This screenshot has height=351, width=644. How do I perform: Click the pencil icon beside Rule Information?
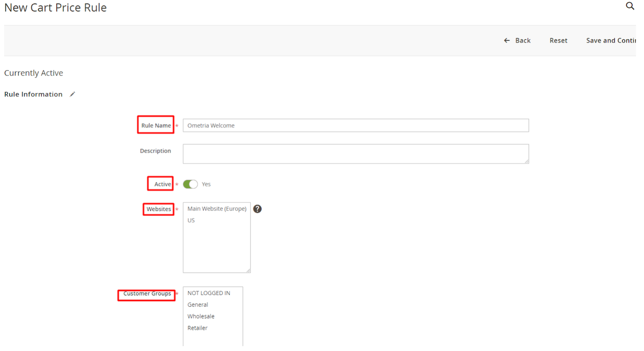[x=72, y=94]
